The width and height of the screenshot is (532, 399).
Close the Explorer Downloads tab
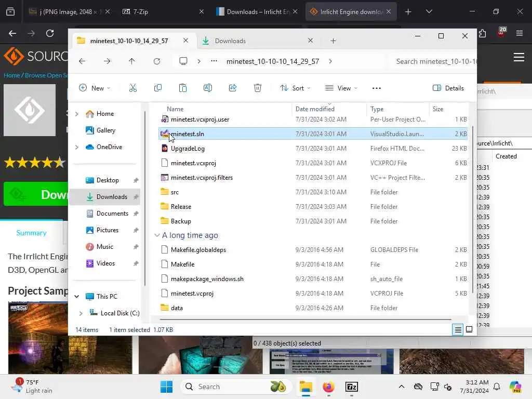tap(310, 41)
